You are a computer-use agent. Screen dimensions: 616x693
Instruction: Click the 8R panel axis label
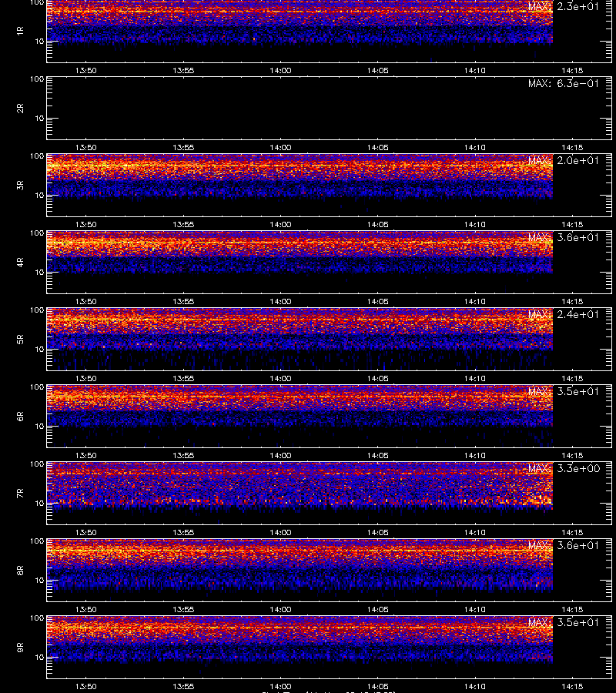pos(20,570)
